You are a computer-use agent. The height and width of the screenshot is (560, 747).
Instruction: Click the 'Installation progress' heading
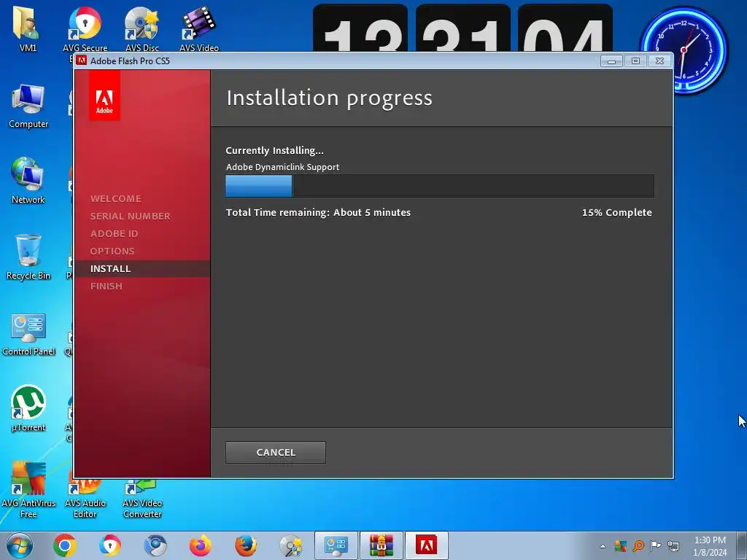pos(329,98)
